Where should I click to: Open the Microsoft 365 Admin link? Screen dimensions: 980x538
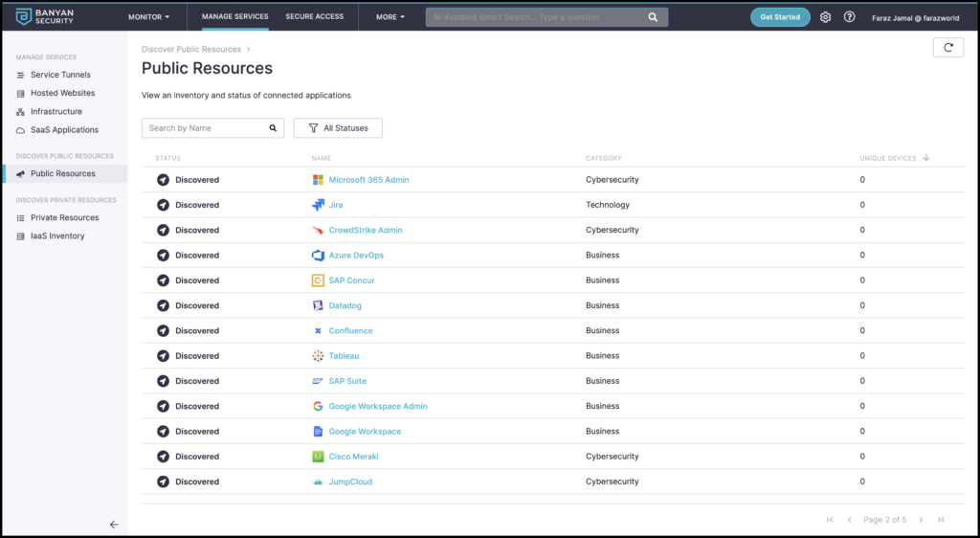click(368, 180)
